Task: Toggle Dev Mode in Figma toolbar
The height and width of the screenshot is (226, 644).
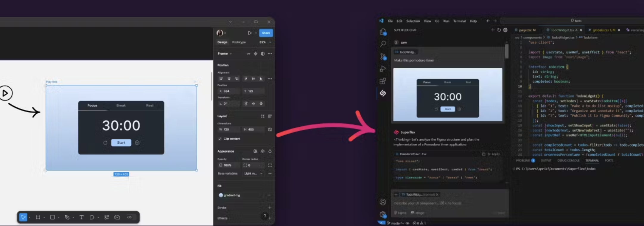Action: 129,217
